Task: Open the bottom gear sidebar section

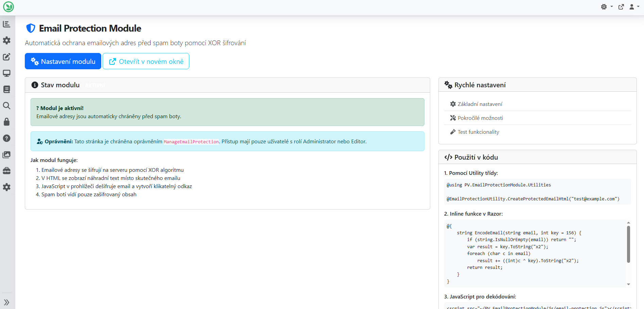Action: [x=6, y=187]
